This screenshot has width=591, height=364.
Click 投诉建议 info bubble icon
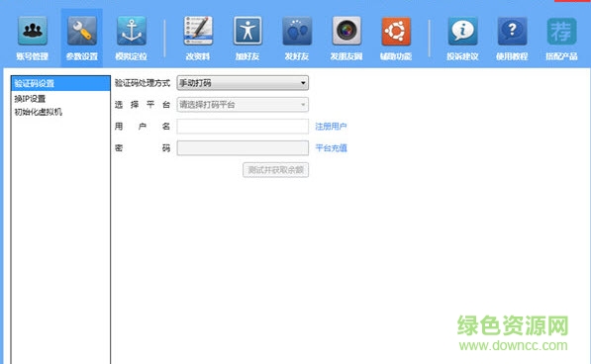[x=462, y=31]
